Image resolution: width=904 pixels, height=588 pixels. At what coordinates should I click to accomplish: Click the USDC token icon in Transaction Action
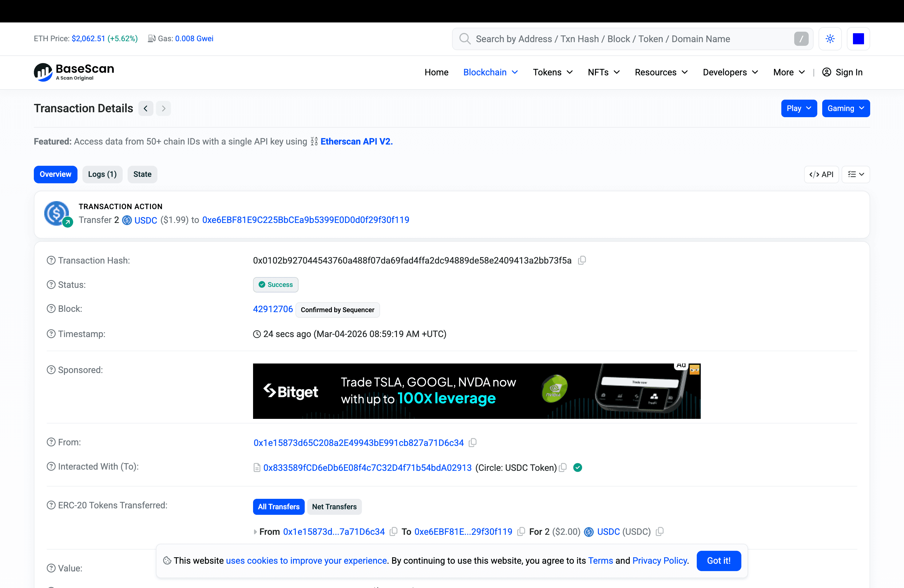point(127,220)
